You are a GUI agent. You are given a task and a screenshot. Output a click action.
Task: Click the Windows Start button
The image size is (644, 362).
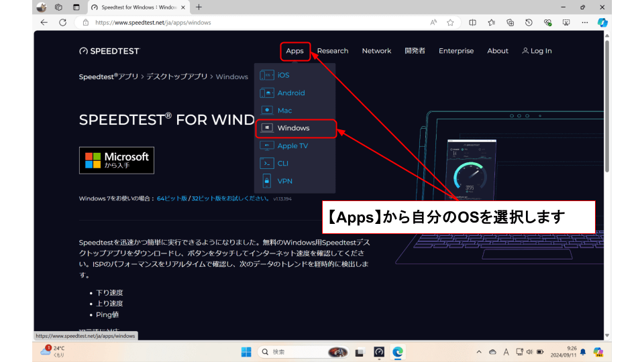point(246,352)
